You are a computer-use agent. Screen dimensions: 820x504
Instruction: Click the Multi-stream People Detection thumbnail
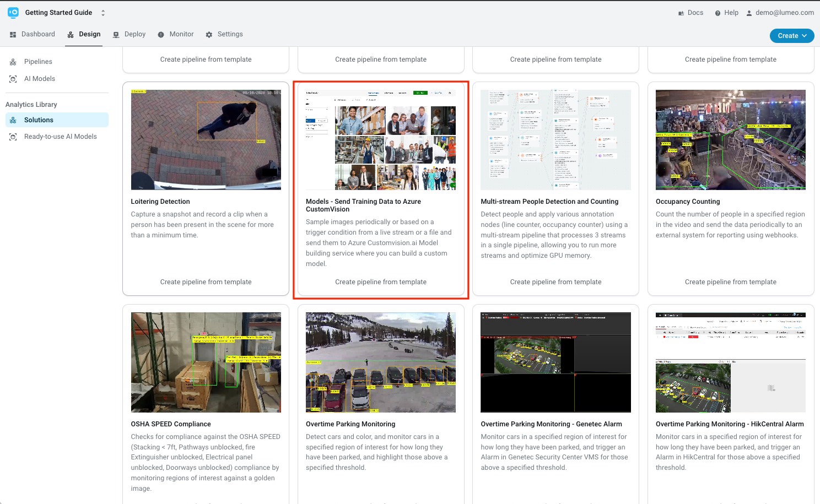[555, 140]
